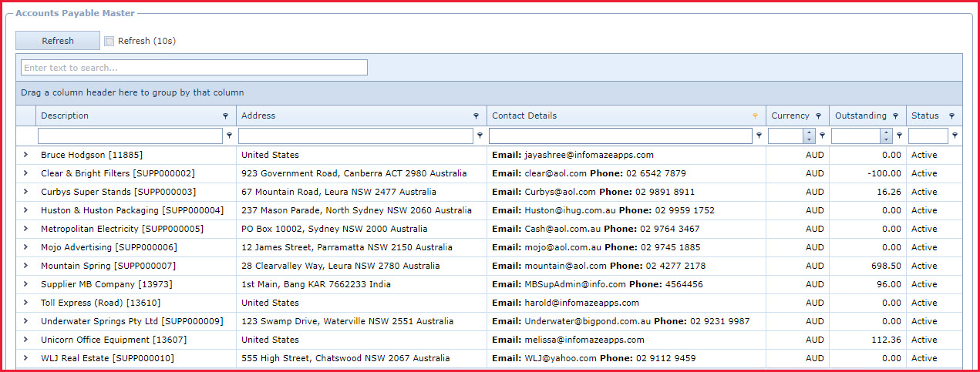Click the Description filter input box
980x372 pixels.
[x=130, y=136]
